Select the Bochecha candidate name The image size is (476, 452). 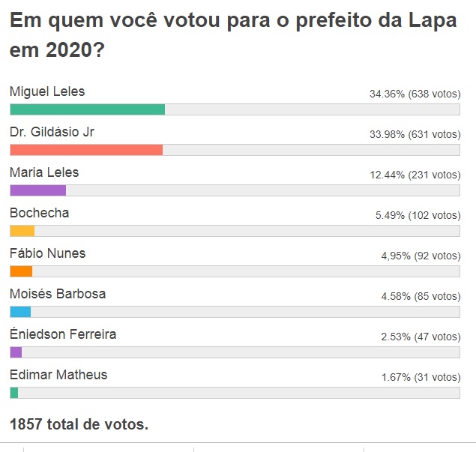point(39,214)
